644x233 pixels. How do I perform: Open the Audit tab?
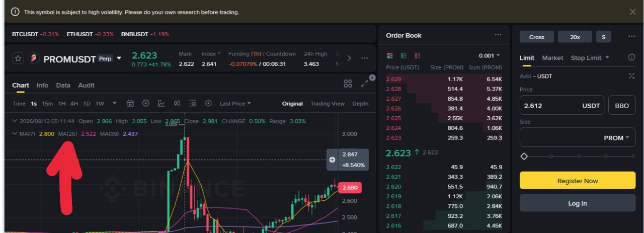86,86
